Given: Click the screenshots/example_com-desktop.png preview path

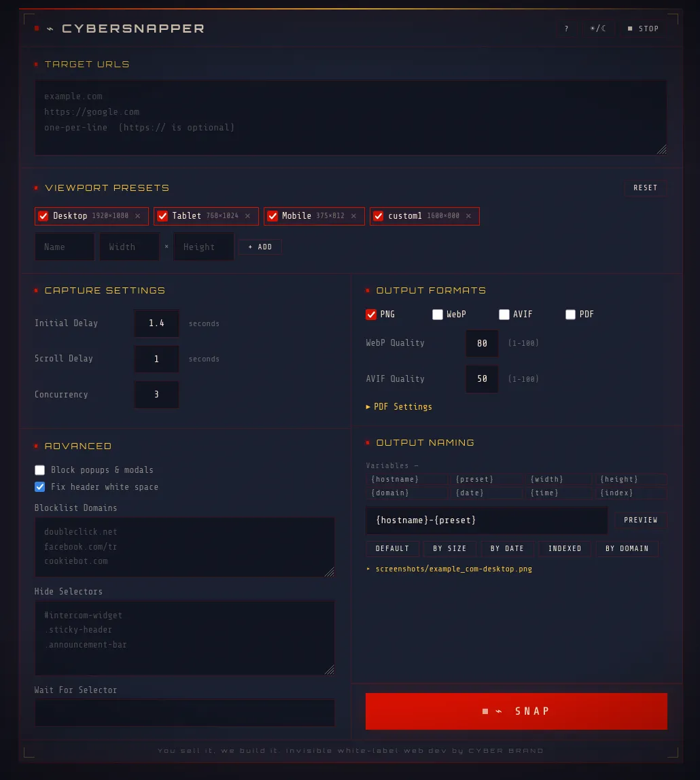Looking at the screenshot, I should point(454,569).
